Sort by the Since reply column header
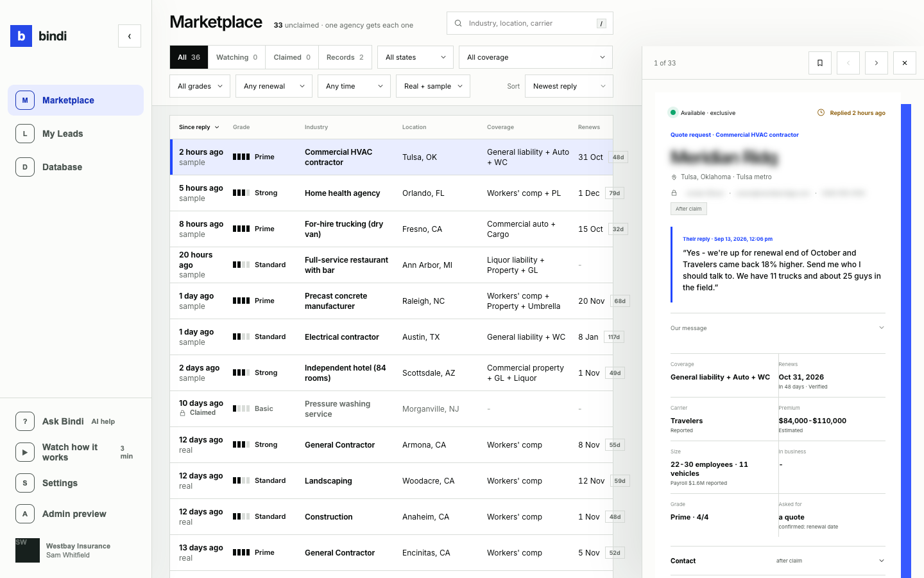 click(x=199, y=127)
